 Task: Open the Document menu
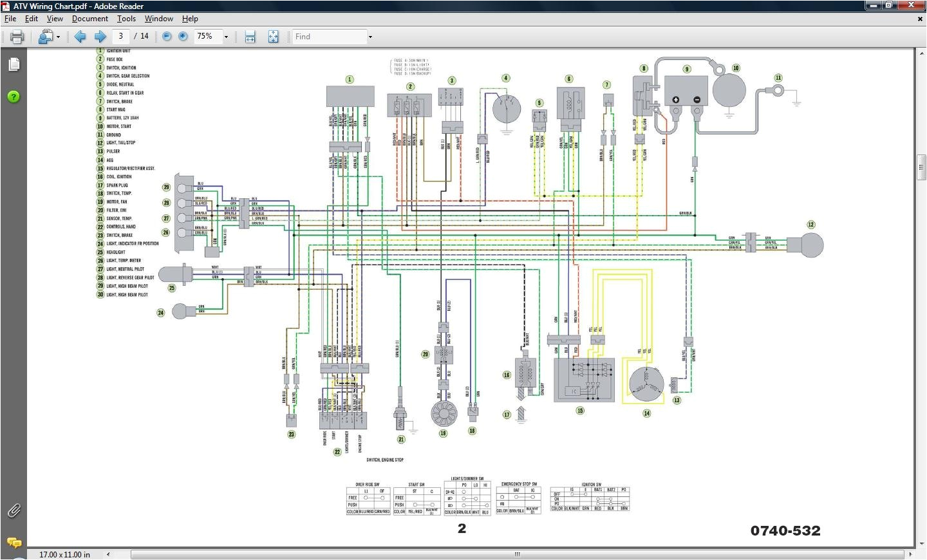point(89,19)
